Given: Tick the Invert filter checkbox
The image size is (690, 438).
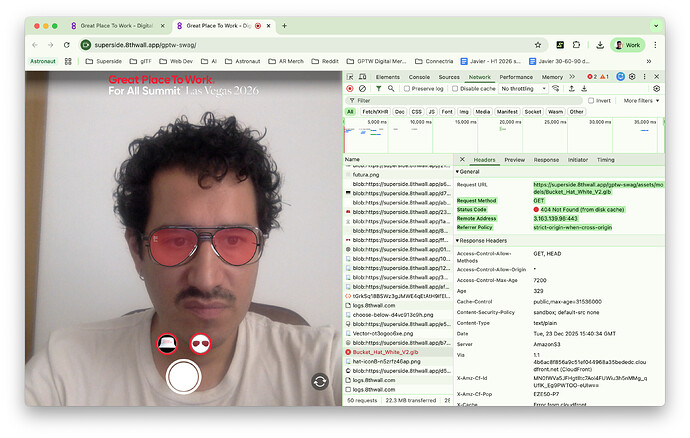Looking at the screenshot, I should pos(591,101).
